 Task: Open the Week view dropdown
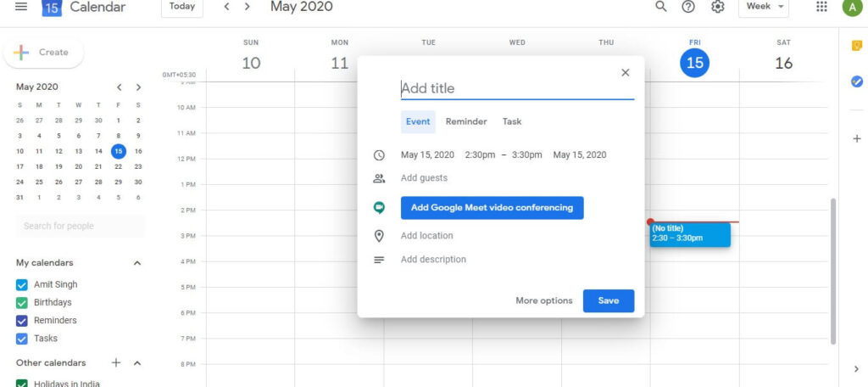(764, 7)
